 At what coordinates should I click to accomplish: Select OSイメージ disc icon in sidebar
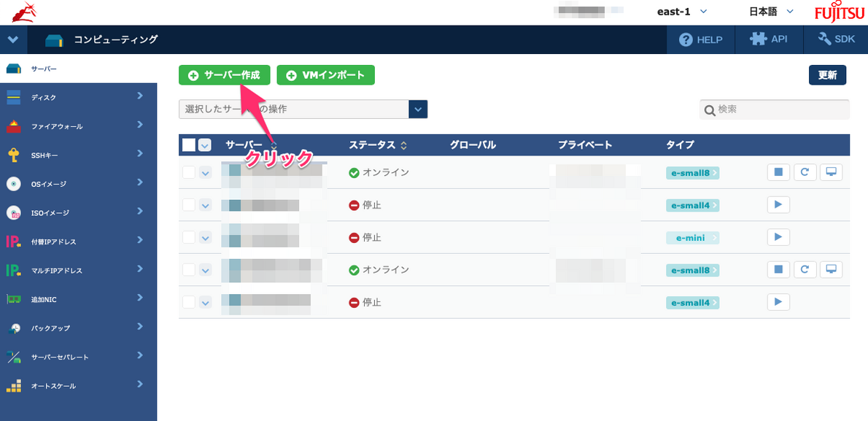[13, 184]
